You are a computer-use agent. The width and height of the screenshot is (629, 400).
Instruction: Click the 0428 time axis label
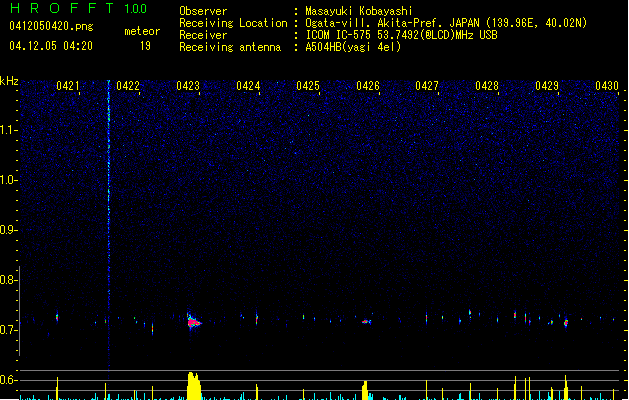[x=487, y=87]
